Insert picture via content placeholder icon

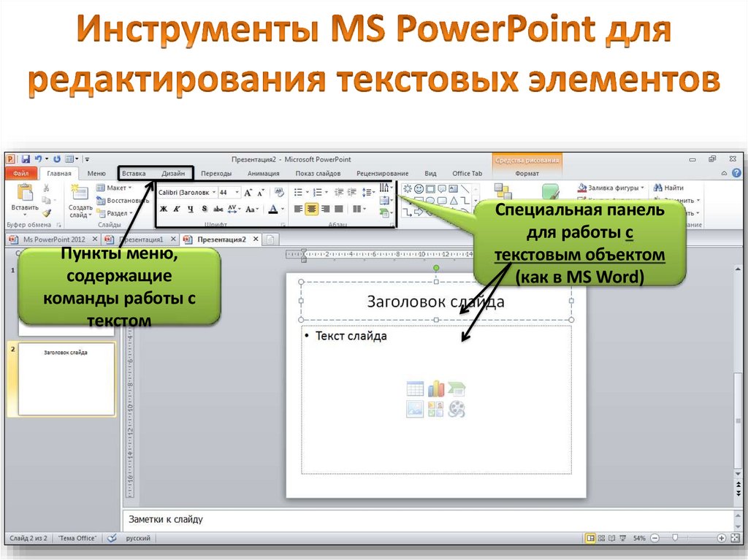point(415,410)
